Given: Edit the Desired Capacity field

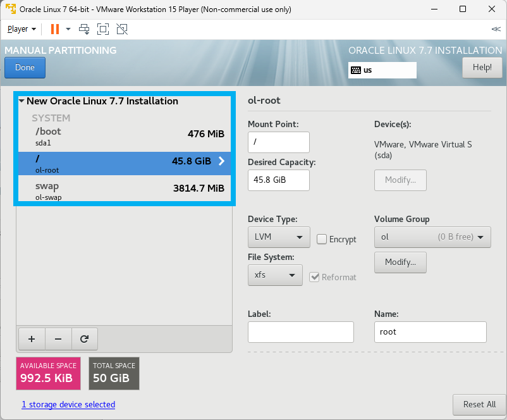Looking at the screenshot, I should click(x=278, y=180).
